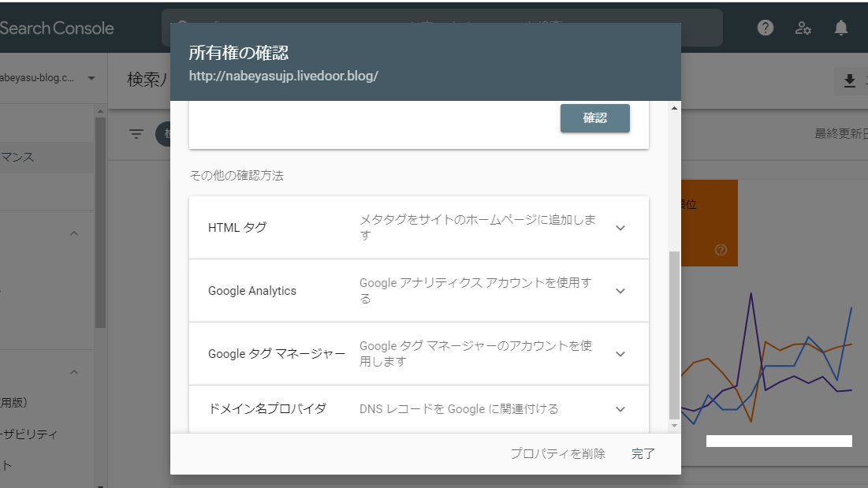This screenshot has height=488, width=868.
Task: Collapse the first sidebar section chevron
Action: [74, 233]
